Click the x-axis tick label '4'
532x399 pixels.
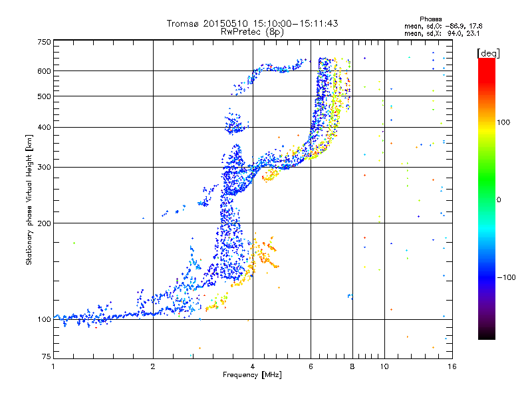[253, 366]
